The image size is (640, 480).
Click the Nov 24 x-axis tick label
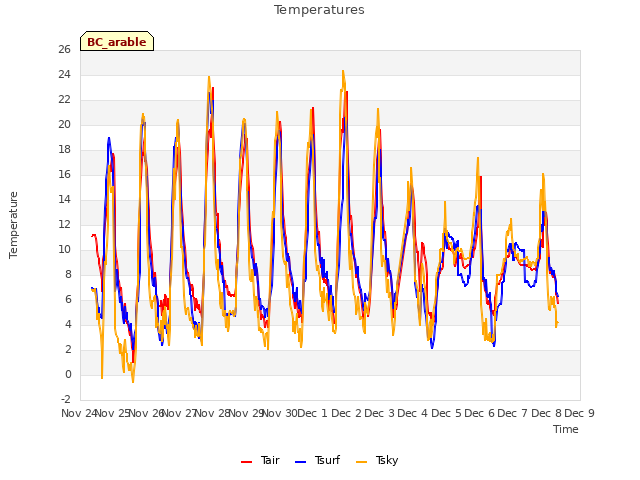coord(80,413)
